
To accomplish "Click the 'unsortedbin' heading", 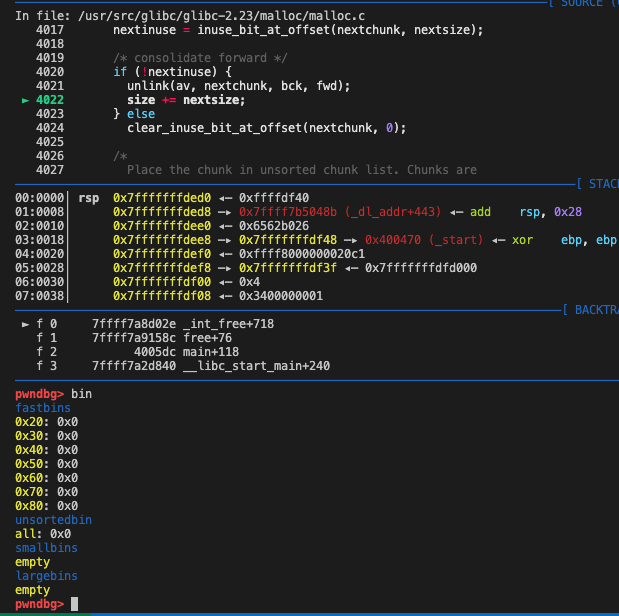I will pos(53,520).
